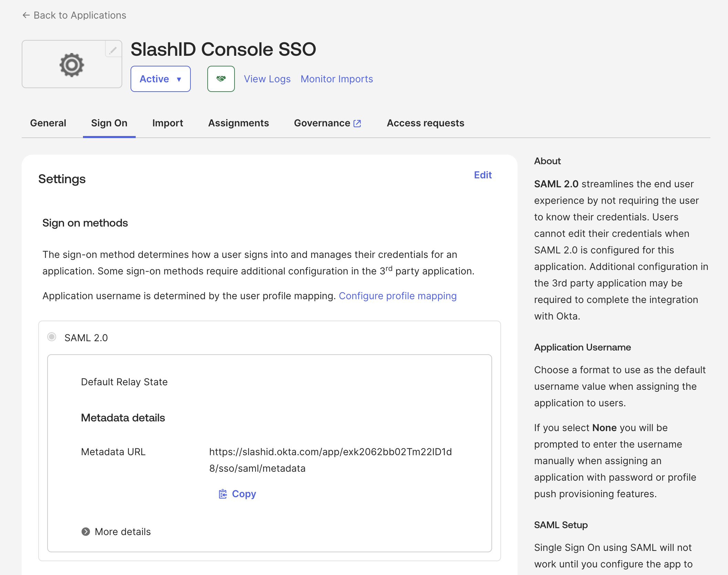Image resolution: width=728 pixels, height=575 pixels.
Task: Click the clipboard icon beside Copy
Action: [x=223, y=494]
